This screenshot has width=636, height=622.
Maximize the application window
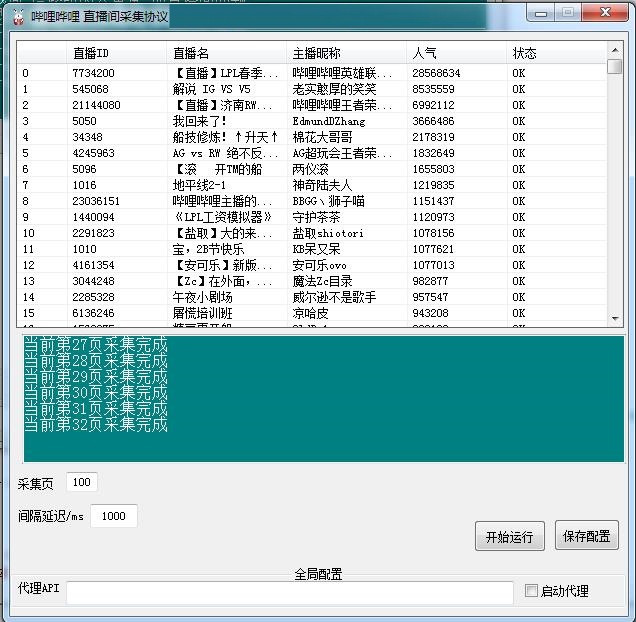pyautogui.click(x=567, y=13)
